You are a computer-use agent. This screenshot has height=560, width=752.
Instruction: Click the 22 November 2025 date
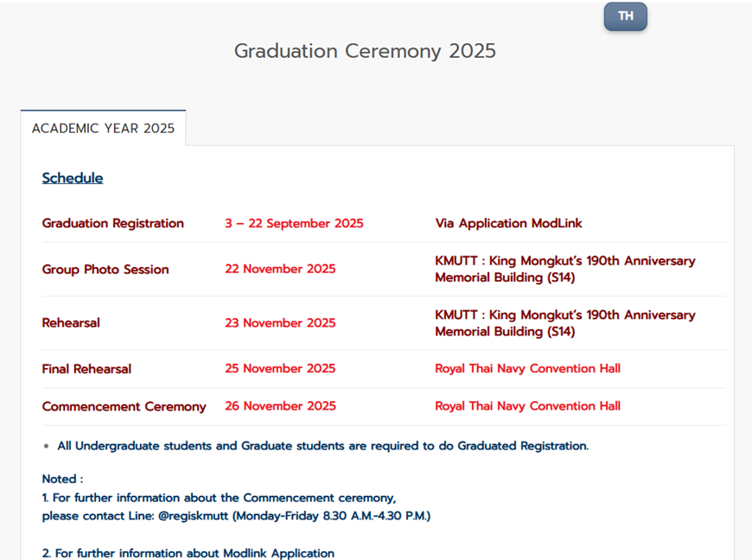pos(280,269)
